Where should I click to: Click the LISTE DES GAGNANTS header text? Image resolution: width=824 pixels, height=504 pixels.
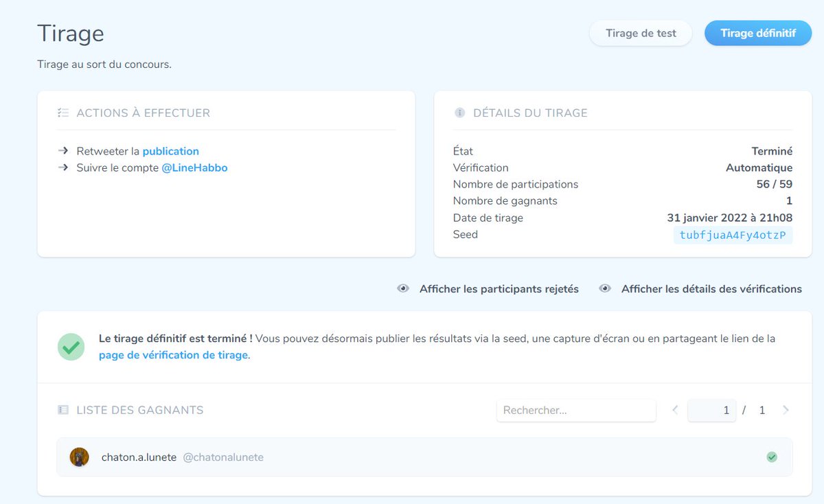(x=140, y=411)
